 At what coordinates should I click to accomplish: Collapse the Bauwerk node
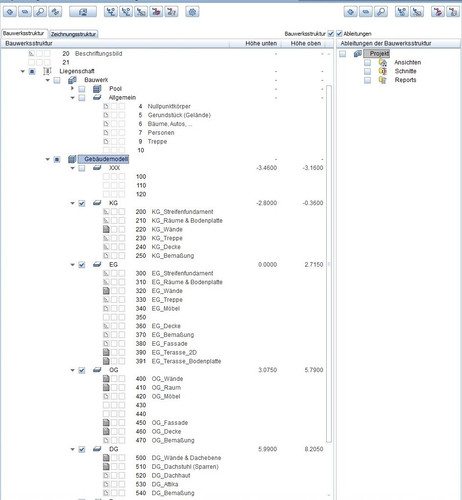[47, 80]
